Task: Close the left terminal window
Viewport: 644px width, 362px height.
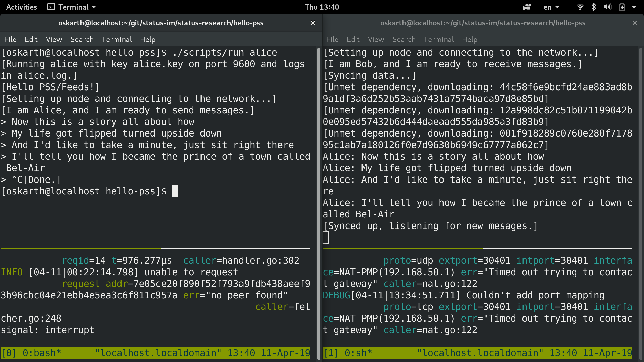Action: [313, 23]
